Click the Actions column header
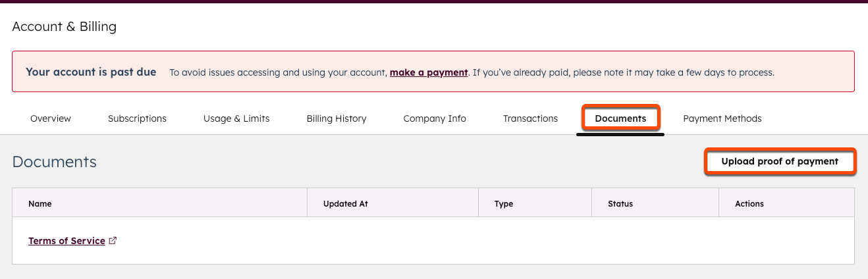868x279 pixels. pyautogui.click(x=749, y=203)
